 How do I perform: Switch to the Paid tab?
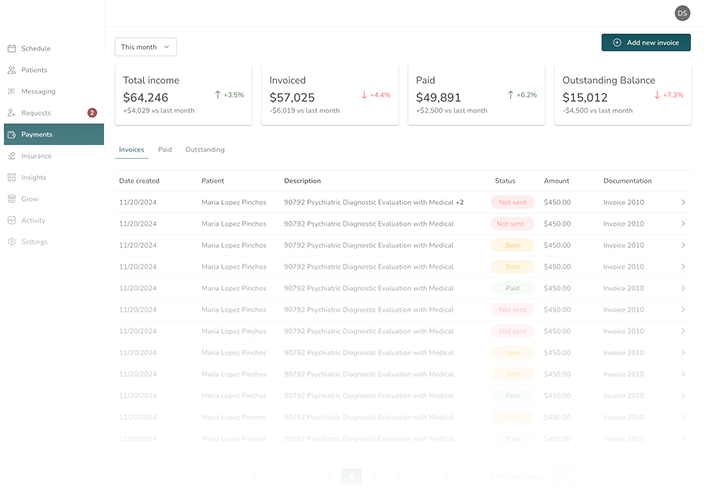[x=165, y=149]
